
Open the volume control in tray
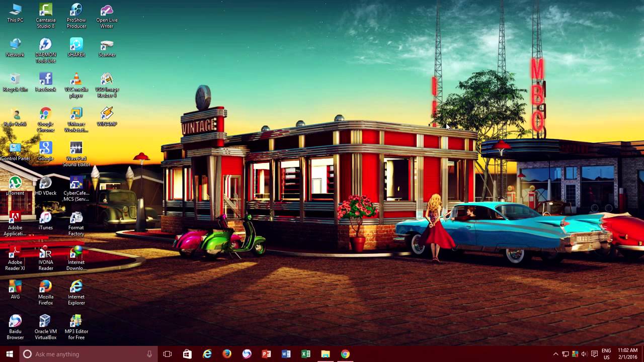coord(584,354)
